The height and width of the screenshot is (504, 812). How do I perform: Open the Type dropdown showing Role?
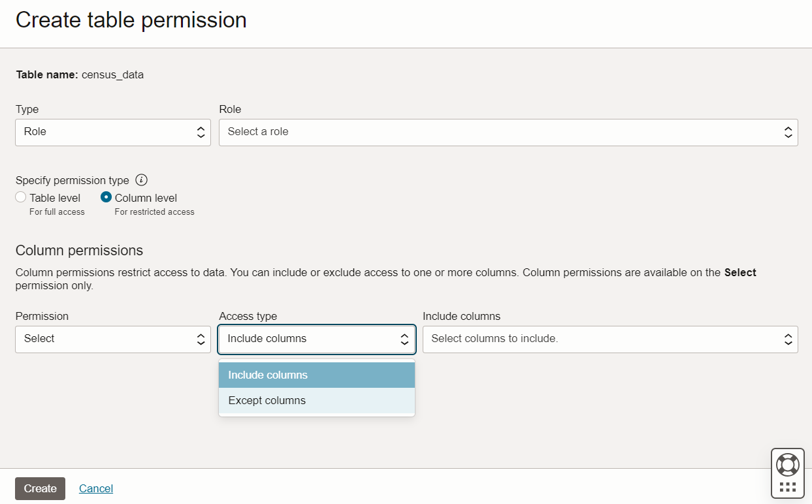(112, 132)
